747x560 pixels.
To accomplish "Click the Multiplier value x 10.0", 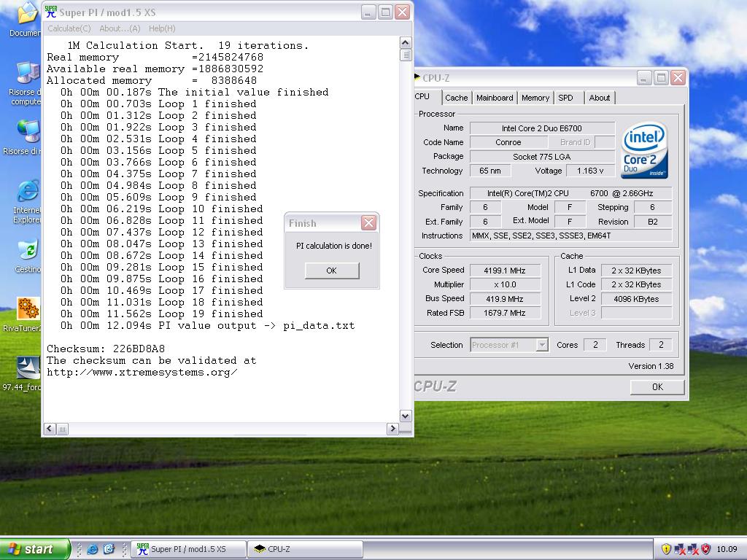I will (505, 284).
